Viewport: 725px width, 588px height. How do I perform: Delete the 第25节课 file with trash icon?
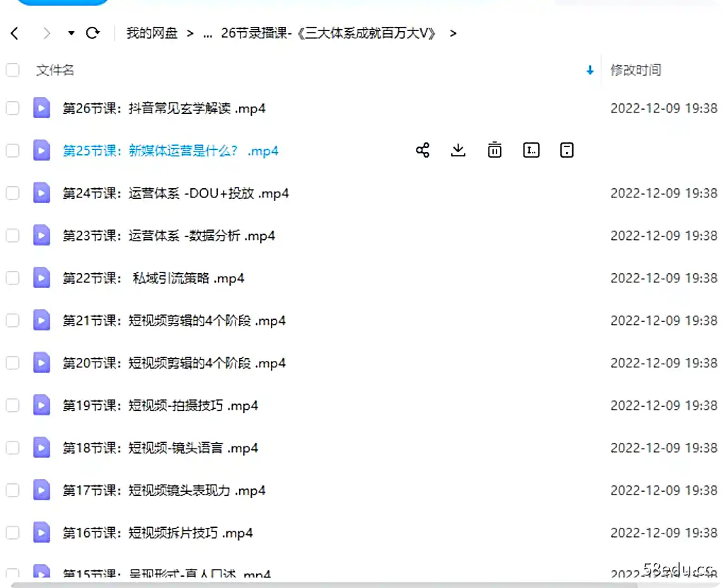click(x=494, y=150)
